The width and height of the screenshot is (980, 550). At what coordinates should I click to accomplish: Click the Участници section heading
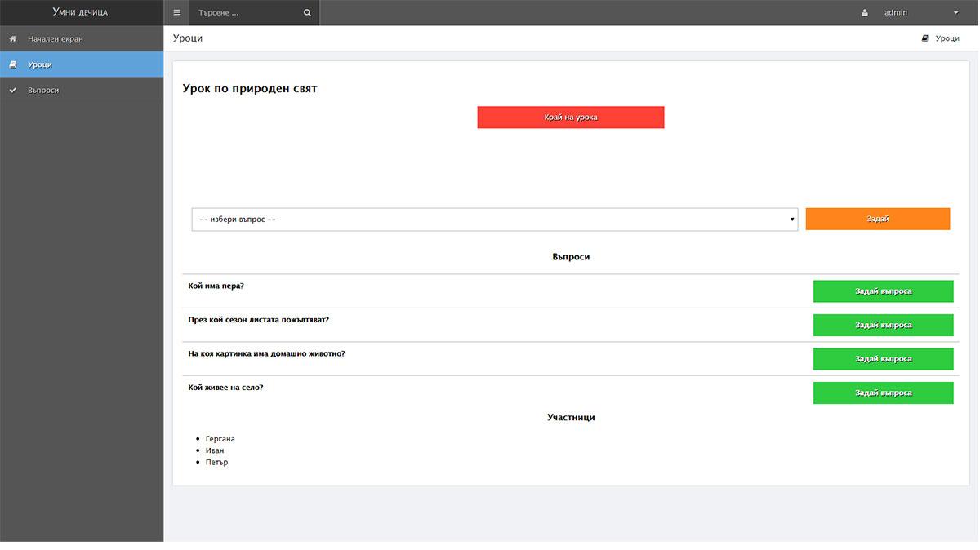tap(571, 418)
